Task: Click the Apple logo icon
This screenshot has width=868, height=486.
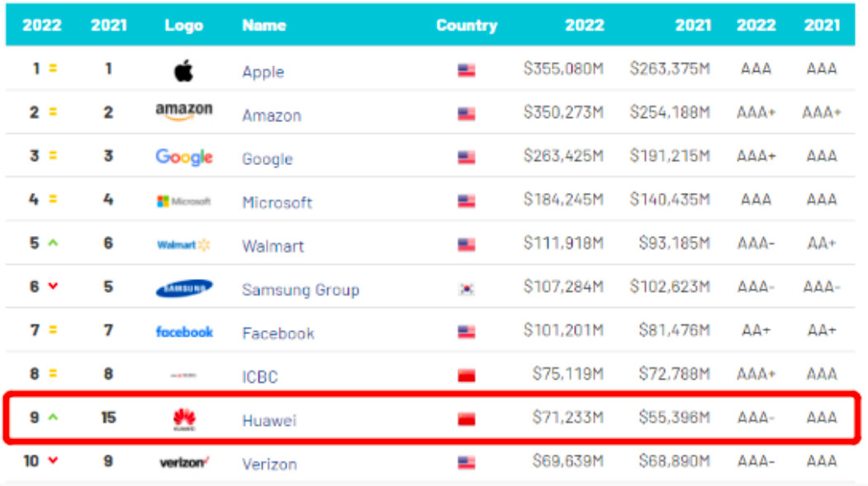Action: tap(183, 71)
